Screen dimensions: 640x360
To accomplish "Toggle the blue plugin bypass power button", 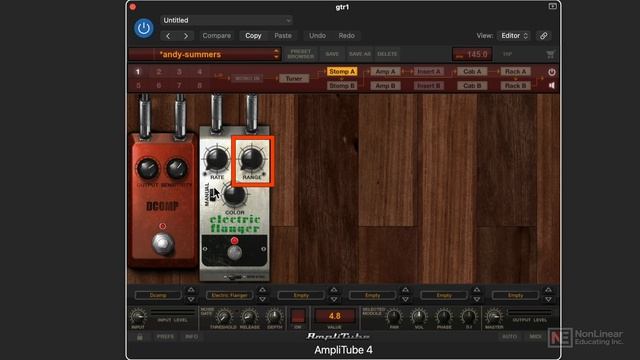I will click(144, 28).
